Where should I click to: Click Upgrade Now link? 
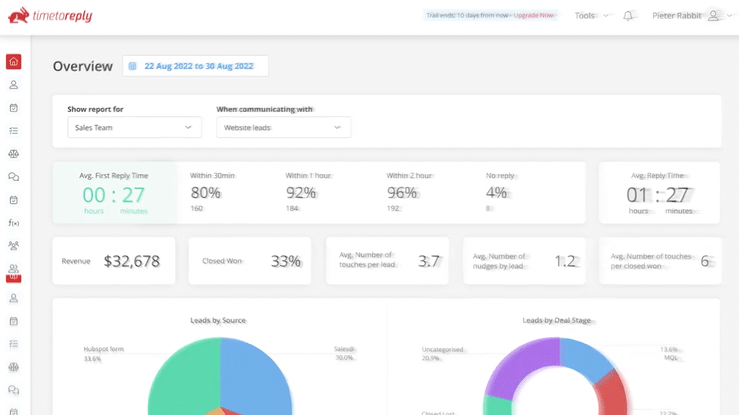click(534, 16)
